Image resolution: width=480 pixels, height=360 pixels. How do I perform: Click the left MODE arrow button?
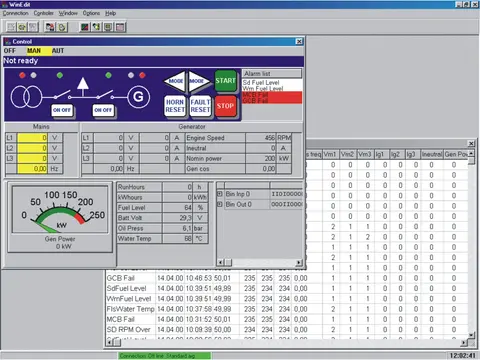pos(175,81)
